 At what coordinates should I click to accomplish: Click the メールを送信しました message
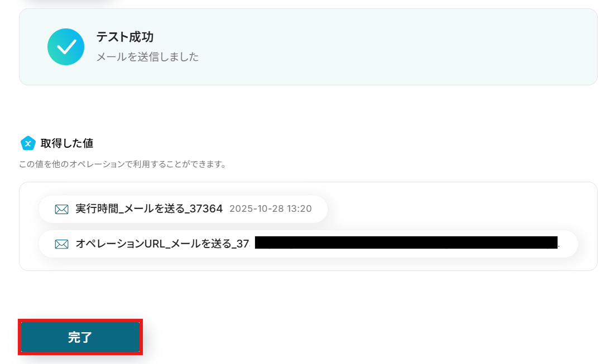tap(147, 57)
